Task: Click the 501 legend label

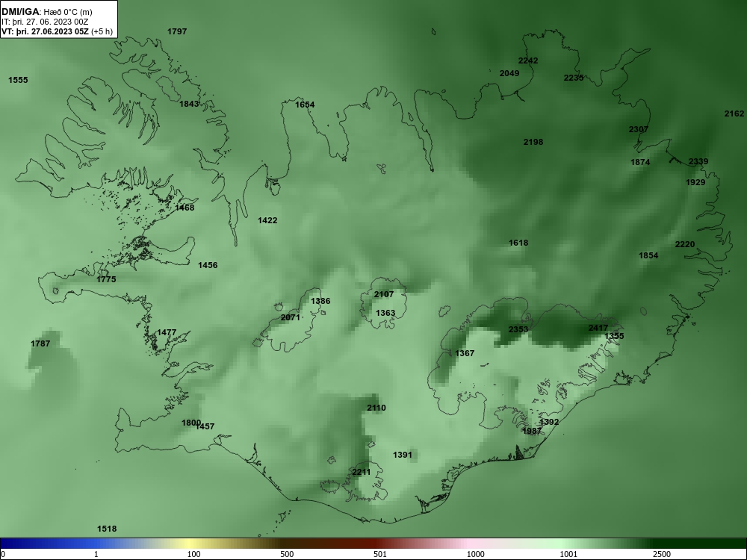Action: (380, 554)
